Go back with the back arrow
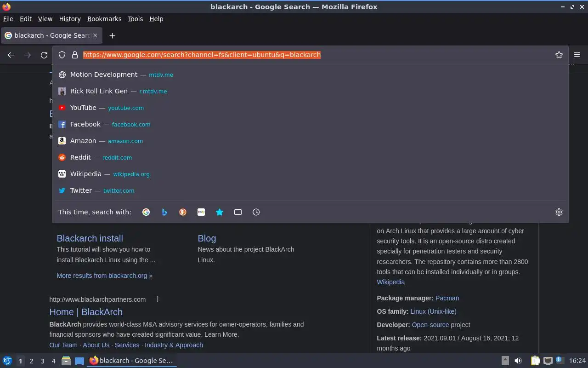This screenshot has width=588, height=368. [11, 55]
